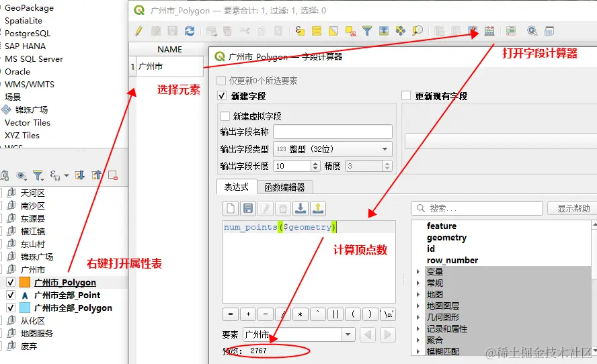
Task: Select the PostgreSQL entry in browser panel
Action: (x=28, y=33)
